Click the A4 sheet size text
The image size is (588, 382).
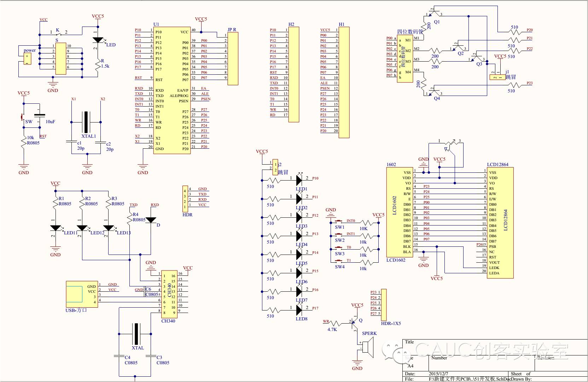[410, 366]
